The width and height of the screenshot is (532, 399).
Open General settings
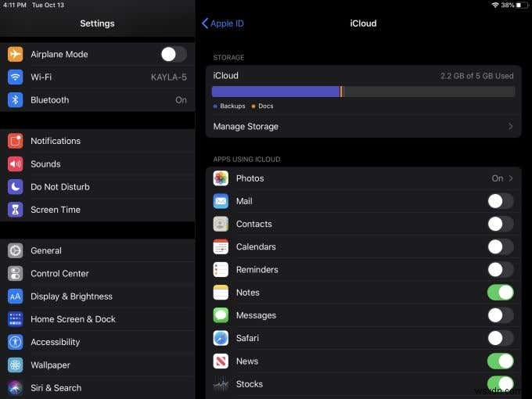(x=97, y=250)
